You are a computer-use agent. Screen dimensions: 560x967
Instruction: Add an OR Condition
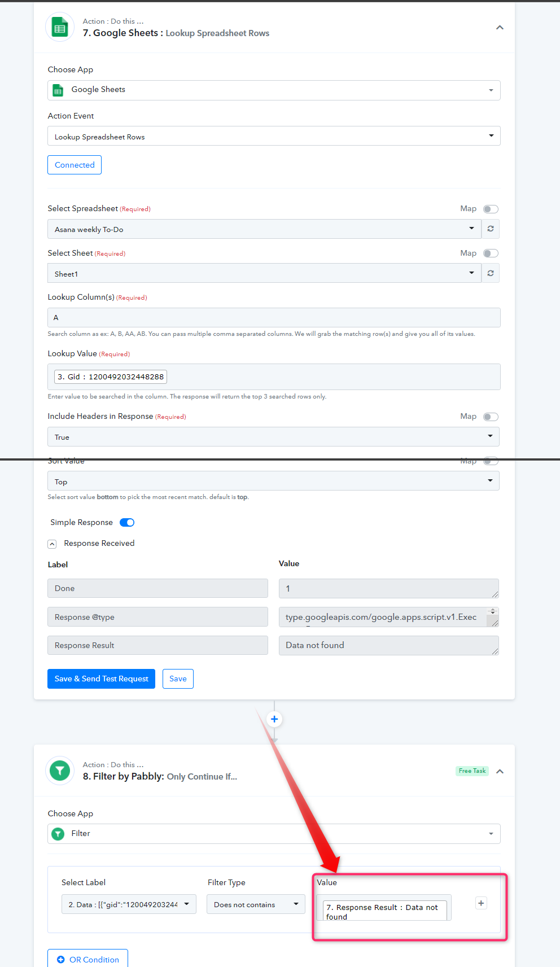(88, 959)
